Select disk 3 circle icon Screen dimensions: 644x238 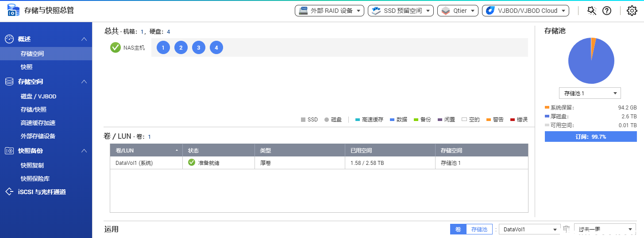199,47
